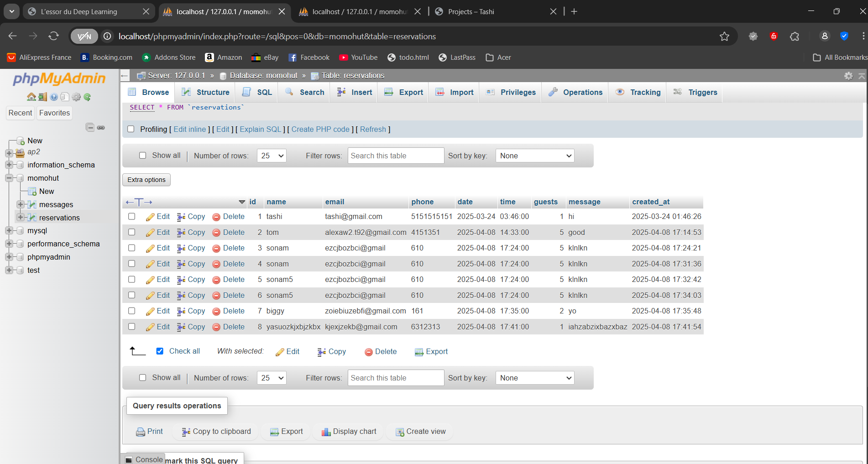868x464 pixels.
Task: Reload navigation panel with green refresh icon
Action: pos(87,97)
